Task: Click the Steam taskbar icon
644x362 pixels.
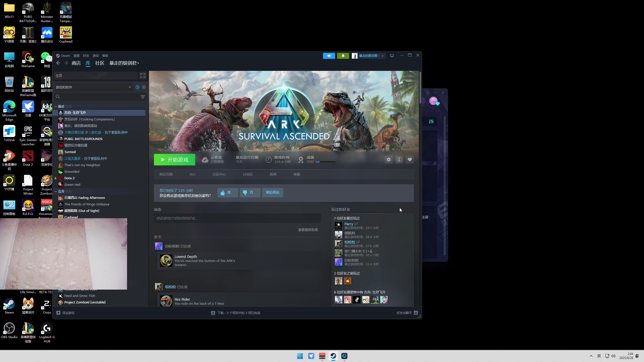Action: 333,356
